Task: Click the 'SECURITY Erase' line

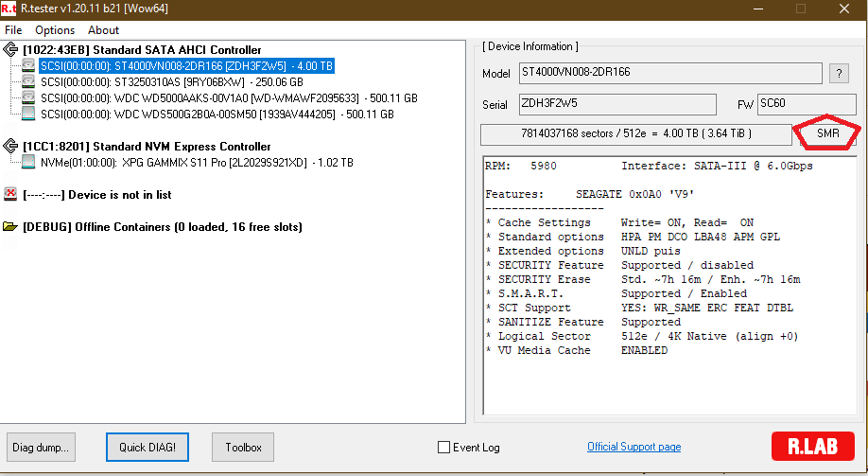Action: coord(643,279)
